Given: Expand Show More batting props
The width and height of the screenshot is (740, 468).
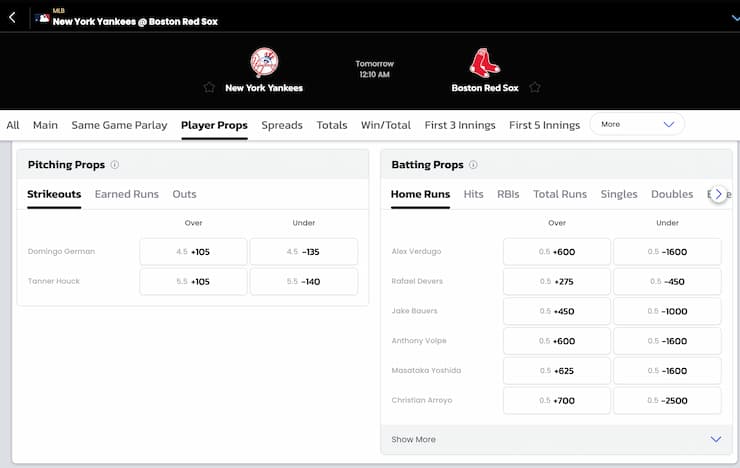Looking at the screenshot, I should point(556,439).
